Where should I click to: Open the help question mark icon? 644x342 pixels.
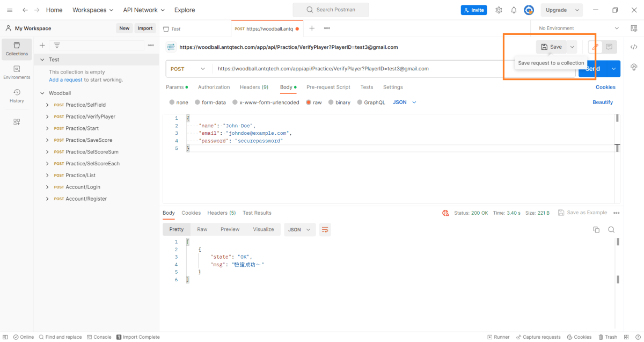point(637,337)
